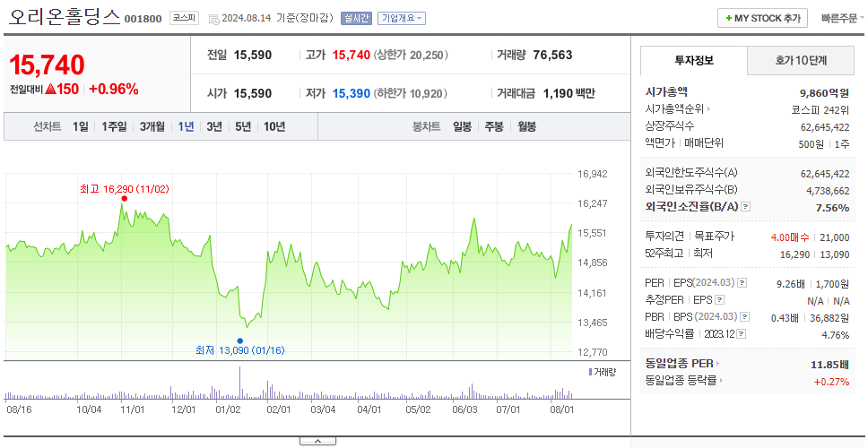The image size is (868, 448).
Task: Click the arrow icon beside 시가총액순위
Action: tap(708, 109)
